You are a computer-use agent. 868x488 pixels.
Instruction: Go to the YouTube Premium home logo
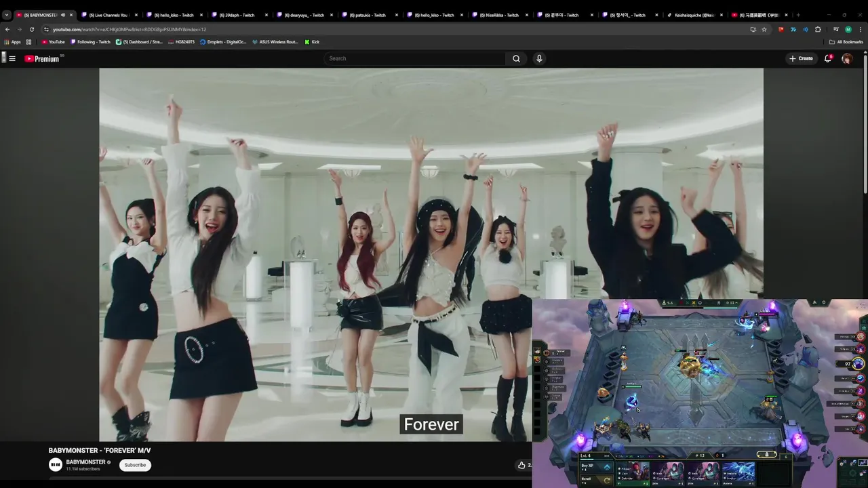[x=42, y=58]
